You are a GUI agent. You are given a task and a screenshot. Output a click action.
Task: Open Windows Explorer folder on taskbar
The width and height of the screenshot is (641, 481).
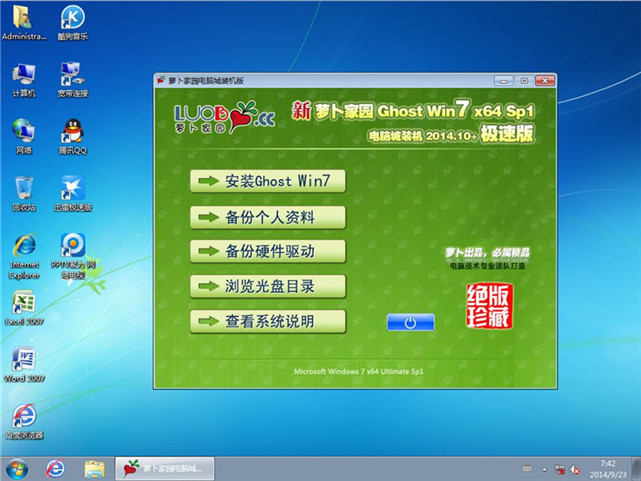(x=94, y=469)
